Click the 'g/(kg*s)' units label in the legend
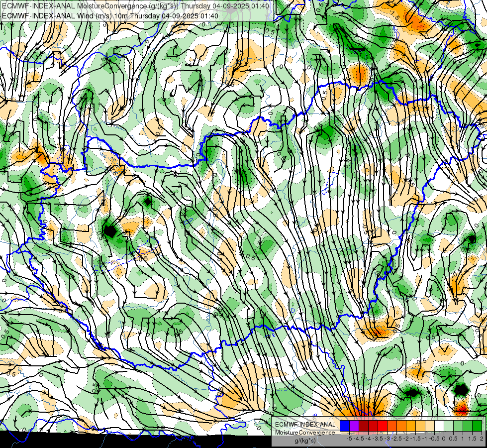This screenshot has width=487, height=448. [x=305, y=441]
